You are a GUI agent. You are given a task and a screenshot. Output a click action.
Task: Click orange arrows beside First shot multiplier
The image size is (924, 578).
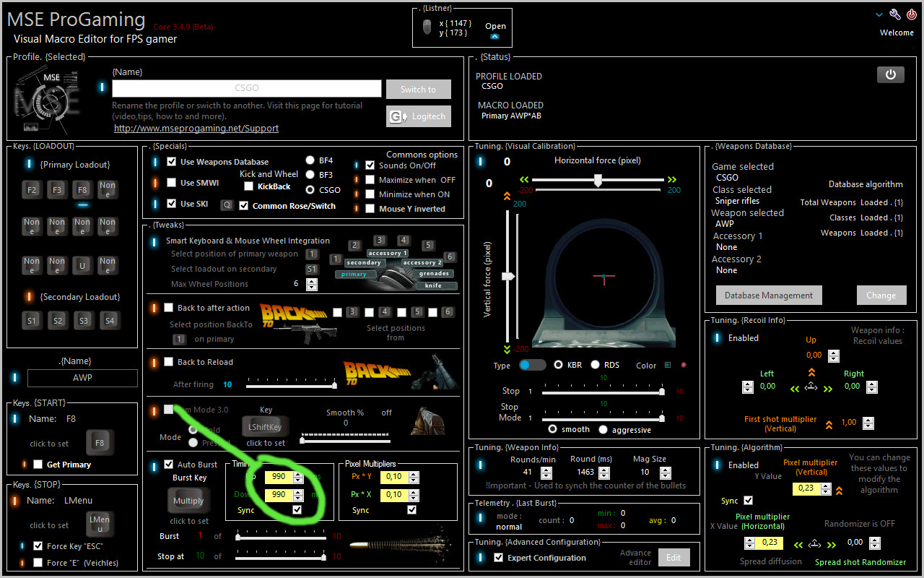pyautogui.click(x=829, y=425)
